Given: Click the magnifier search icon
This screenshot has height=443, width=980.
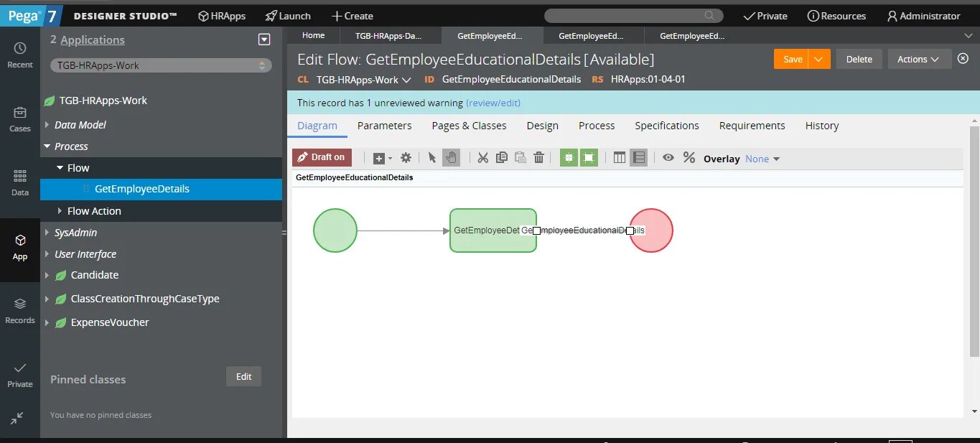Looking at the screenshot, I should pyautogui.click(x=709, y=15).
